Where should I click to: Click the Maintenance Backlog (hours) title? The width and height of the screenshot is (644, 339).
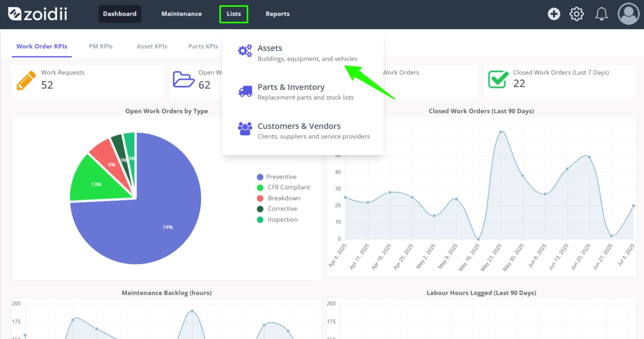pos(167,293)
